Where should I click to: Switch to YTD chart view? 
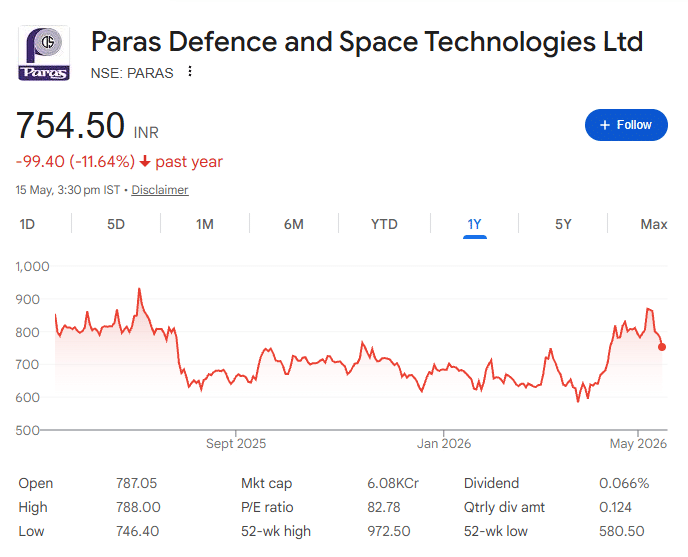pyautogui.click(x=384, y=224)
